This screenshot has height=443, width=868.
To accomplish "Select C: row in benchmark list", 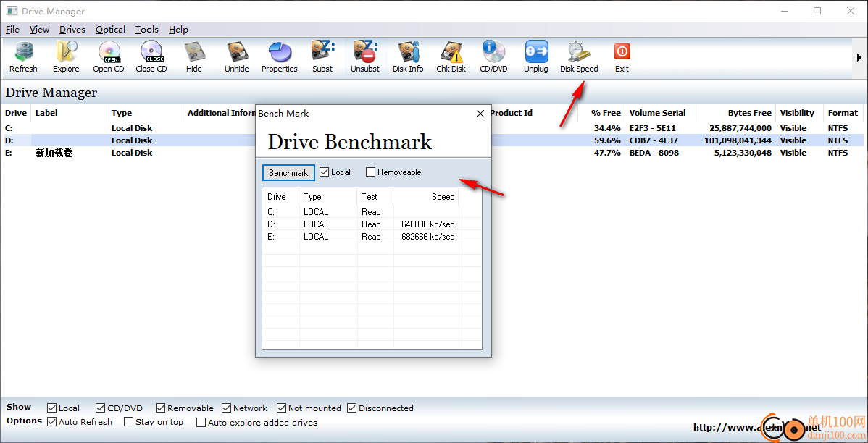I will (372, 212).
